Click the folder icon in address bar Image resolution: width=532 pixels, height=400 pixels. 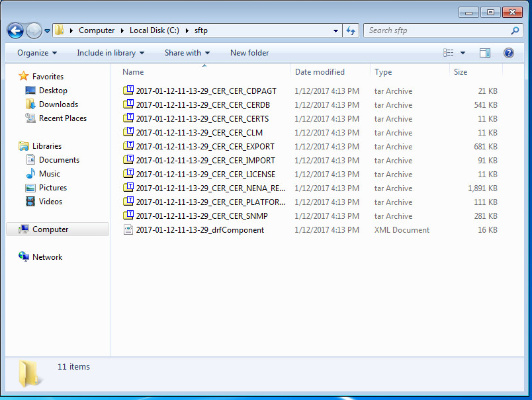point(59,30)
